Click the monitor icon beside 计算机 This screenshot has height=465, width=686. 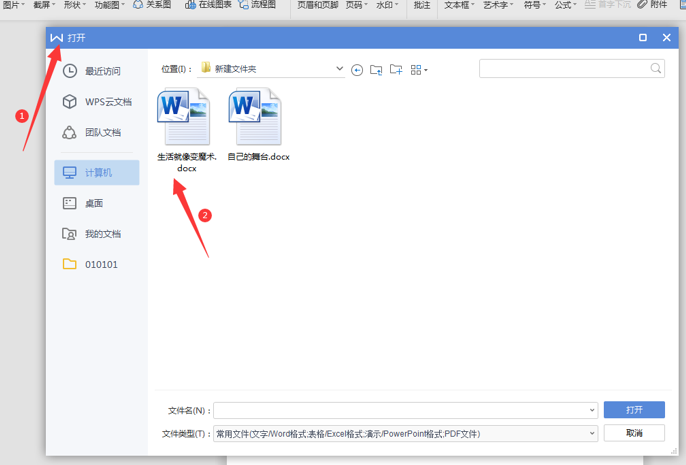coord(70,172)
